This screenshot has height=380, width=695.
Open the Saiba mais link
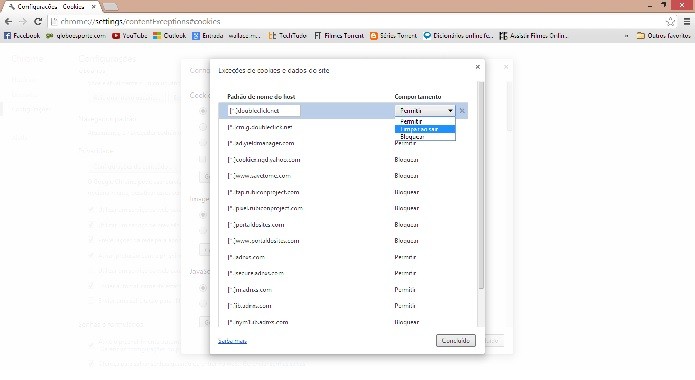(x=232, y=341)
